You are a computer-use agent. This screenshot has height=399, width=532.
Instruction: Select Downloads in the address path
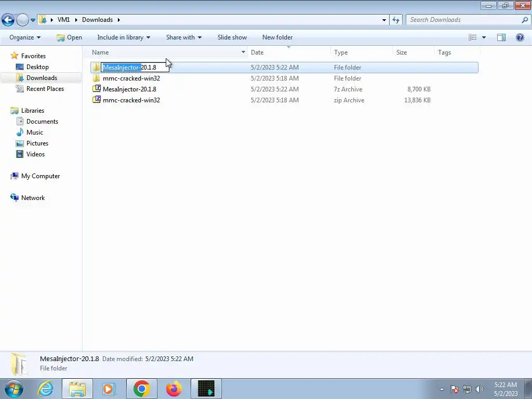point(97,20)
